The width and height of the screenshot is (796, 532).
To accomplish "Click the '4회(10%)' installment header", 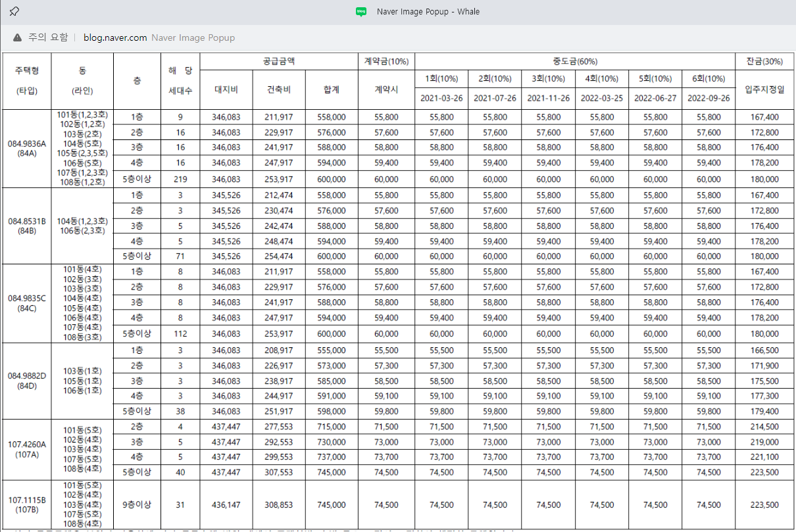I will tap(601, 79).
